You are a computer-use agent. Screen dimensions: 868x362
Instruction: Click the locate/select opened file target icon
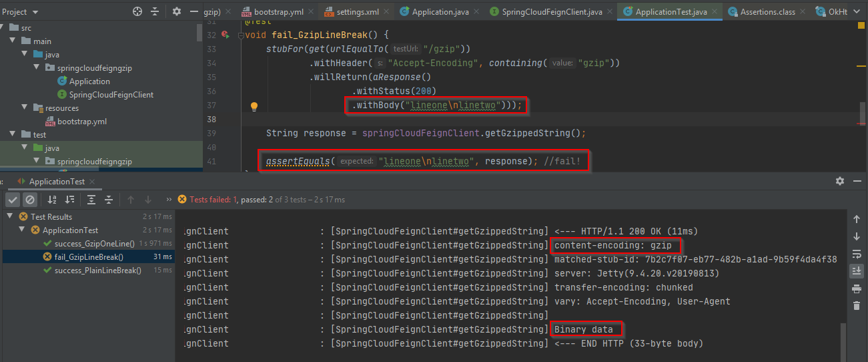click(137, 11)
